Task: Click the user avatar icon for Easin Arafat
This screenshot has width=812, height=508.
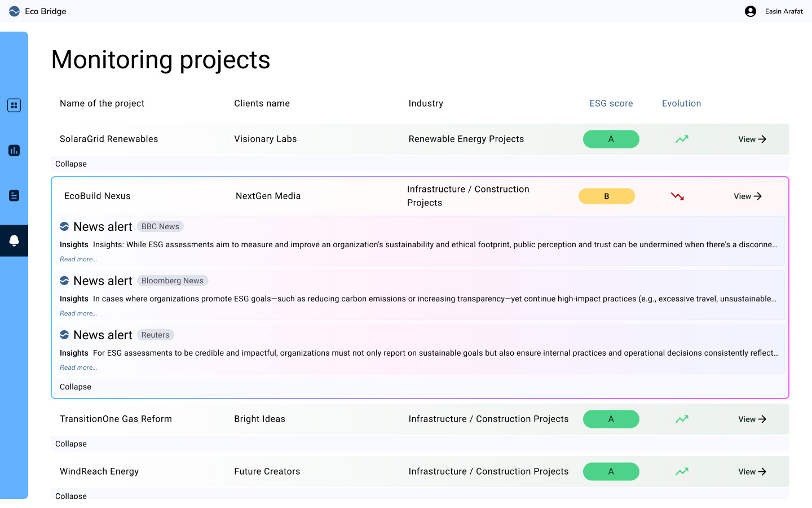Action: (x=750, y=11)
